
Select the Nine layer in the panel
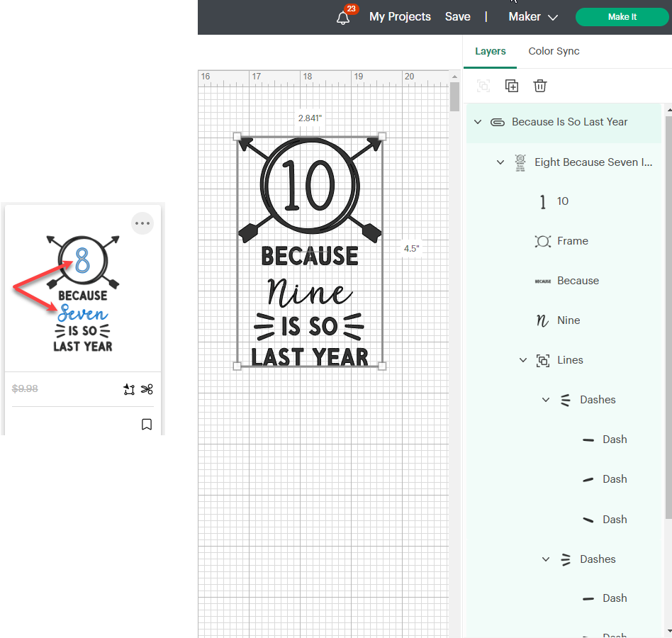click(x=569, y=320)
